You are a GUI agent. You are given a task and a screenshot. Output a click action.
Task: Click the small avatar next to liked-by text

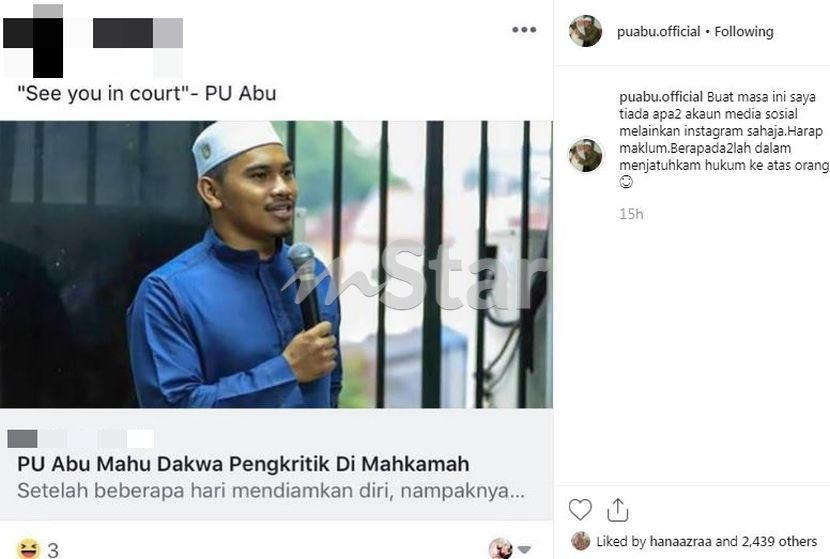(x=581, y=541)
